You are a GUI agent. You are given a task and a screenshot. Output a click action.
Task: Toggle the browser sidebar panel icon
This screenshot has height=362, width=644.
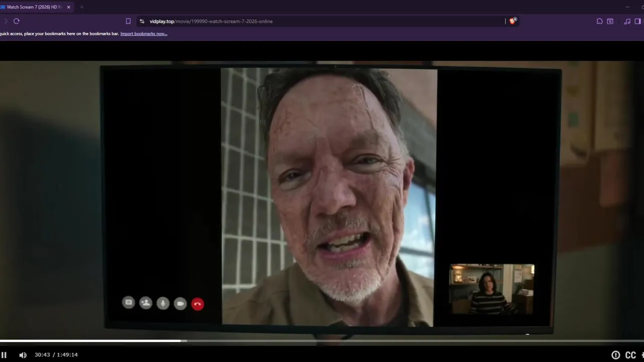pyautogui.click(x=637, y=21)
